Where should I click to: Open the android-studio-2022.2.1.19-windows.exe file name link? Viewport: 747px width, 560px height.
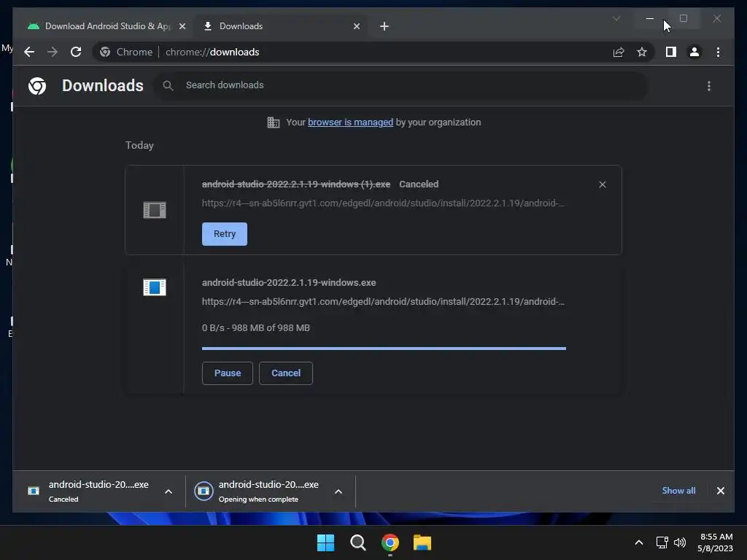coord(289,282)
